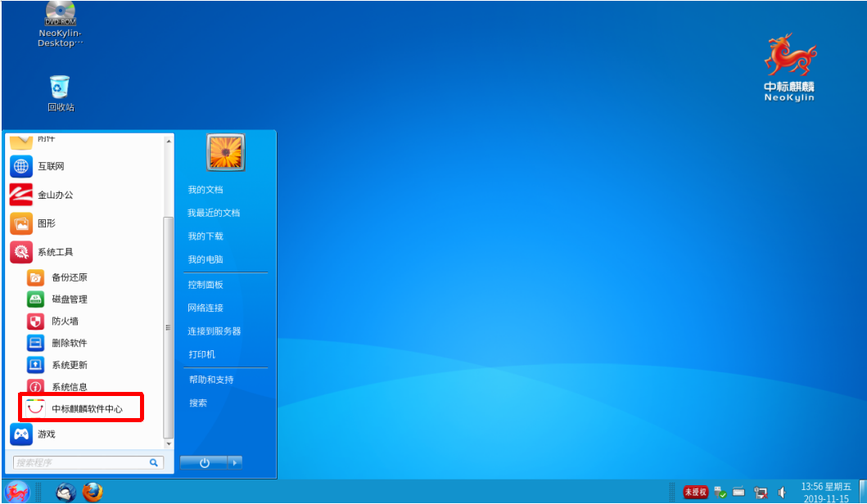The image size is (867, 504).
Task: Click the search magnifier icon
Action: pos(154,462)
